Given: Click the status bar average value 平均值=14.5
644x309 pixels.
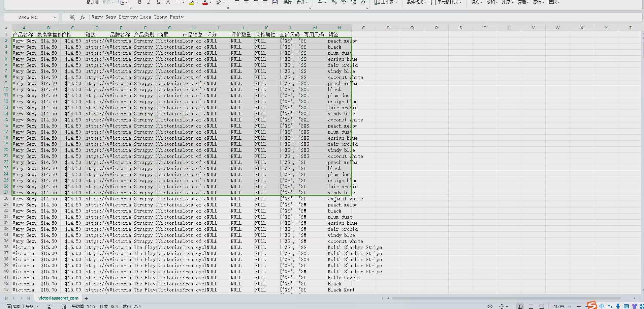Looking at the screenshot, I should (x=83, y=306).
